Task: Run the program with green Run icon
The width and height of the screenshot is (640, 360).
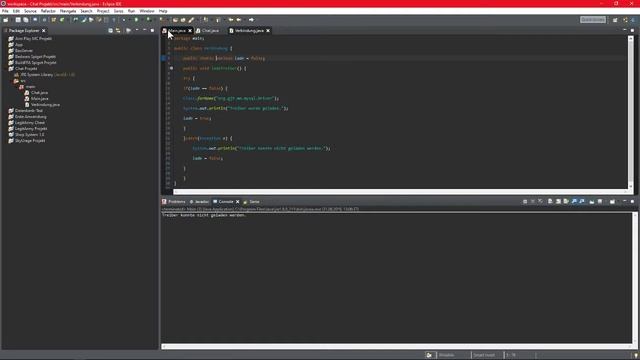Action: pos(136,20)
